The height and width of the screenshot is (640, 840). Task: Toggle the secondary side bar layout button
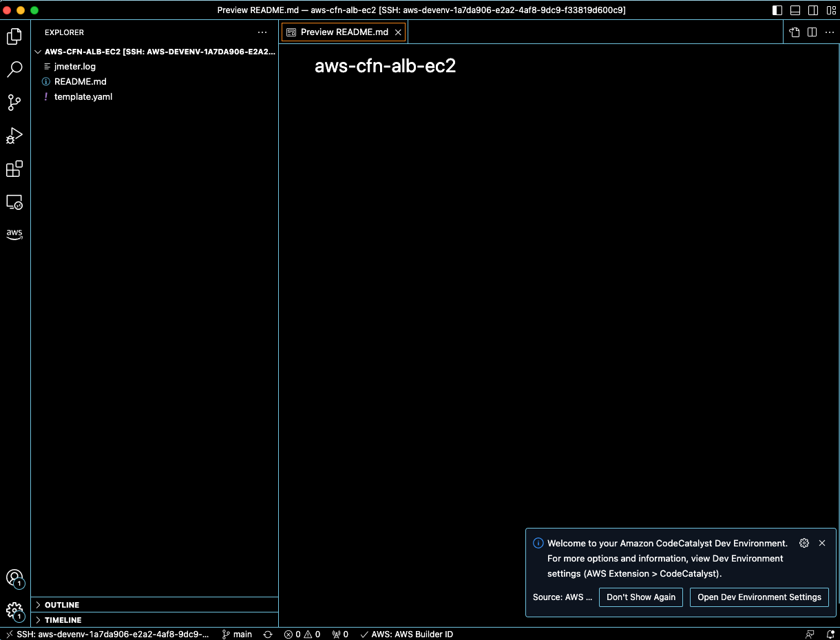pyautogui.click(x=813, y=10)
